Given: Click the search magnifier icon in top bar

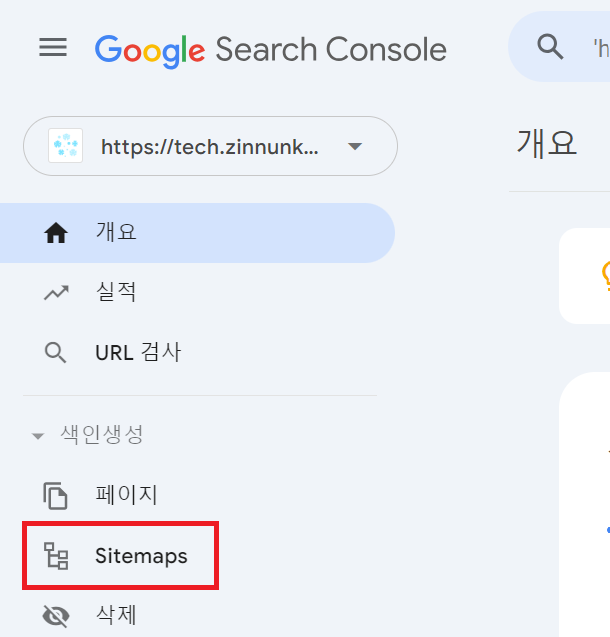Looking at the screenshot, I should pyautogui.click(x=550, y=47).
